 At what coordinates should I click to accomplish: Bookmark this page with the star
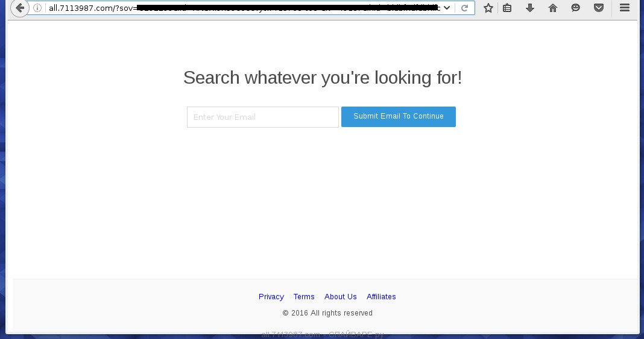(x=488, y=8)
